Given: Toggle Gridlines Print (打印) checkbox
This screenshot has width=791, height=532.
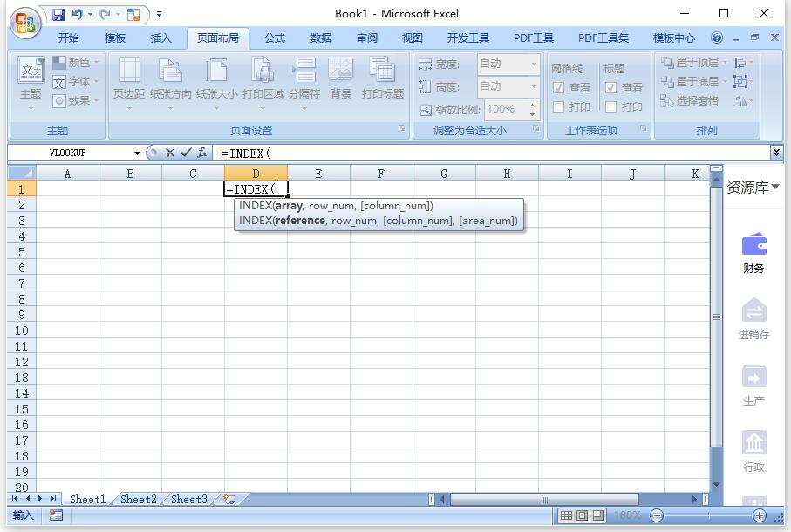Looking at the screenshot, I should [558, 107].
